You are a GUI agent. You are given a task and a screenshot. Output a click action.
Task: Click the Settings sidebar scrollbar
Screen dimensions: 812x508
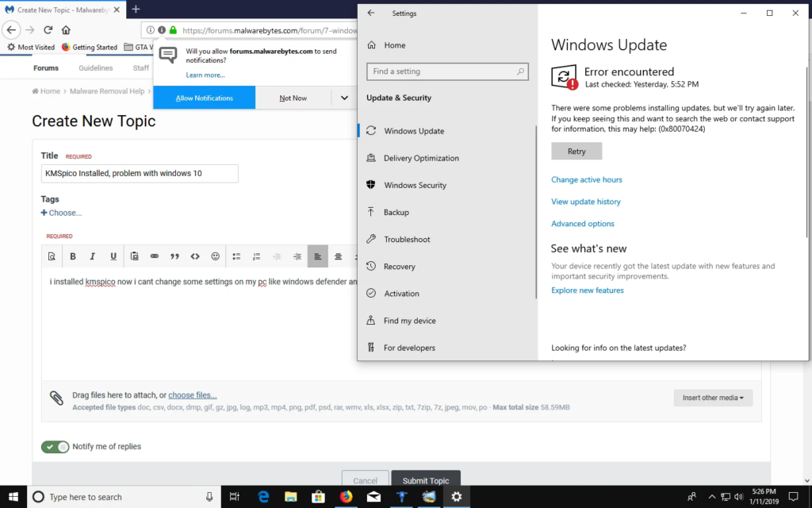(536, 211)
